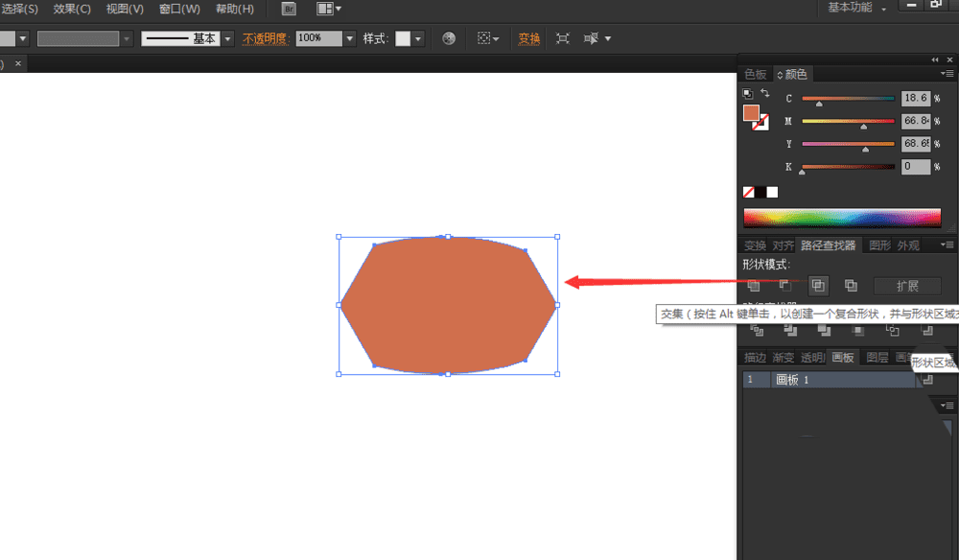The image size is (959, 560).
Task: Click the Exclude shape mode icon
Action: click(x=851, y=286)
